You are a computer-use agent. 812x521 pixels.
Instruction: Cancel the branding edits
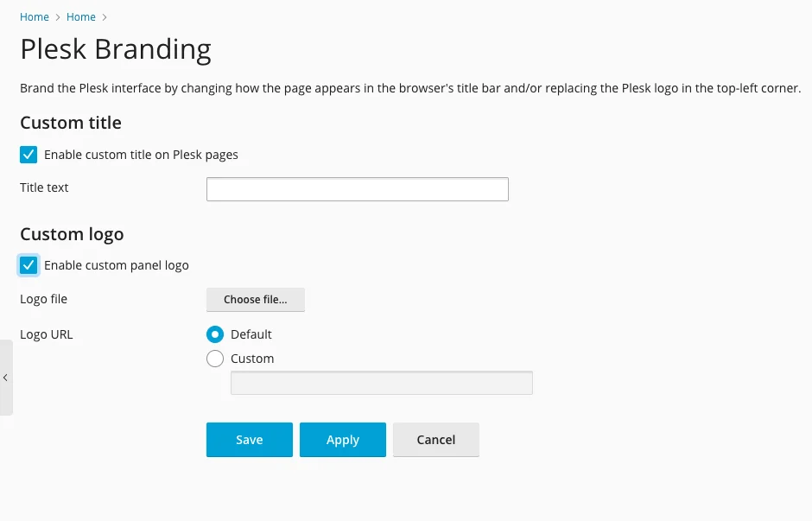pos(435,440)
